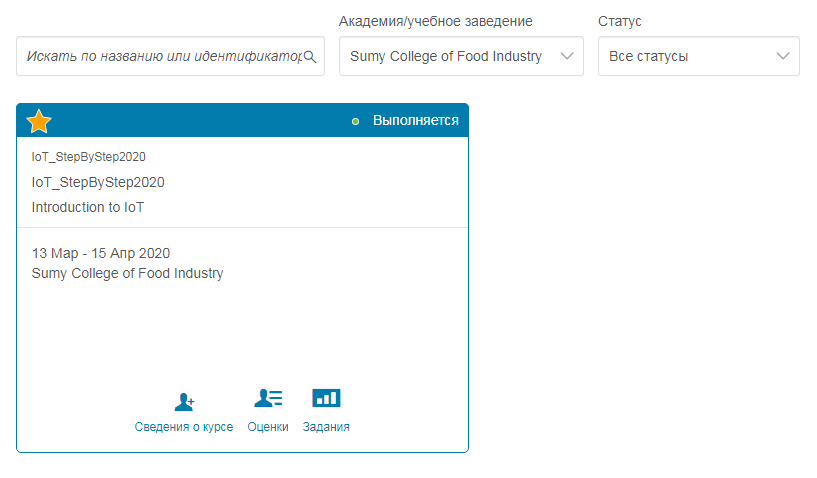Click the course search input field
Viewport: 817px width, 478px height.
point(170,56)
